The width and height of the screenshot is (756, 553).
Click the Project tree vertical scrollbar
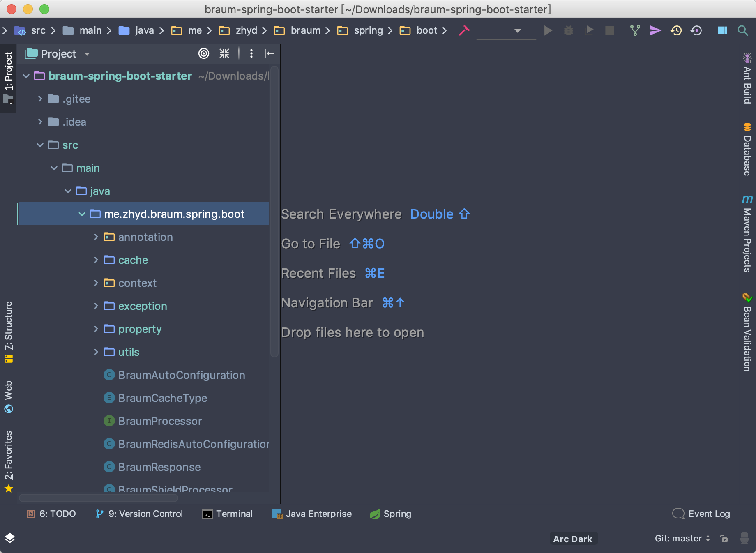pyautogui.click(x=274, y=211)
